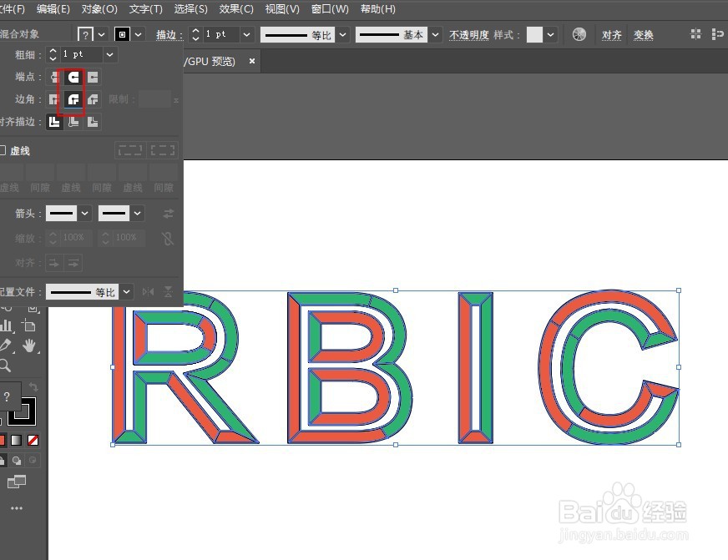Click the 粗细 1 pt input field
Image resolution: width=728 pixels, height=560 pixels.
click(81, 54)
